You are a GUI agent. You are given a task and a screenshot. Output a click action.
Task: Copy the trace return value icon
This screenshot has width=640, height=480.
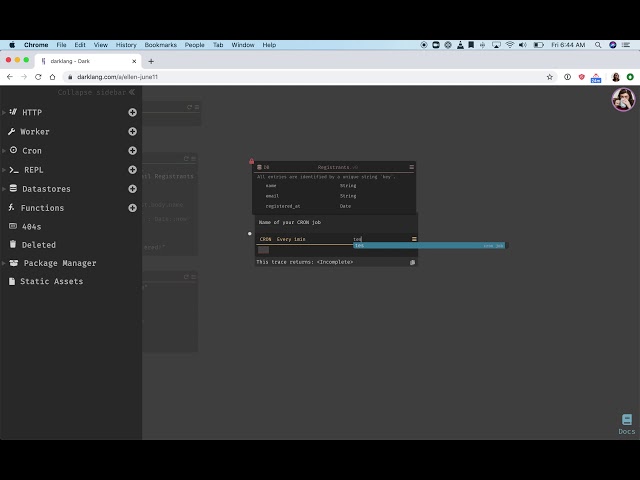[x=412, y=262]
